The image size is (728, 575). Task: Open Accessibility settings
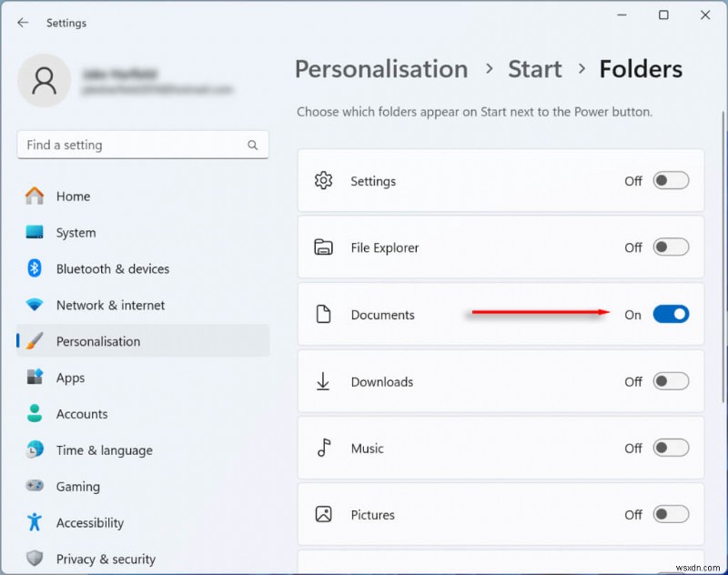tap(143, 522)
